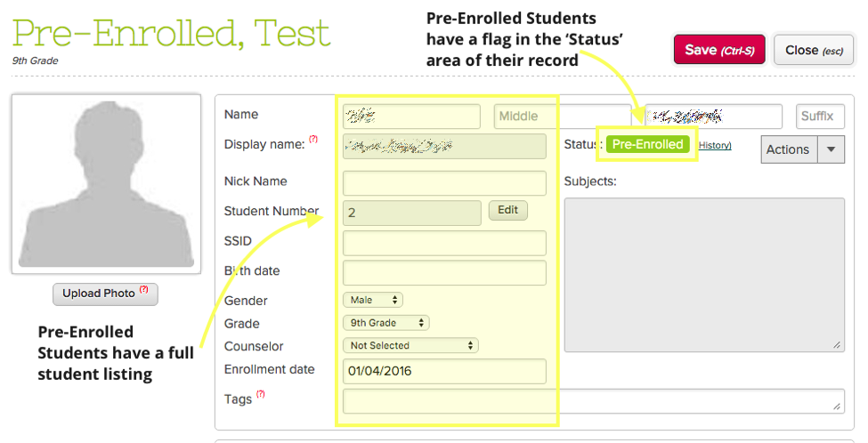Click the Enrollment date field 01/04/2016
868x443 pixels.
[444, 371]
